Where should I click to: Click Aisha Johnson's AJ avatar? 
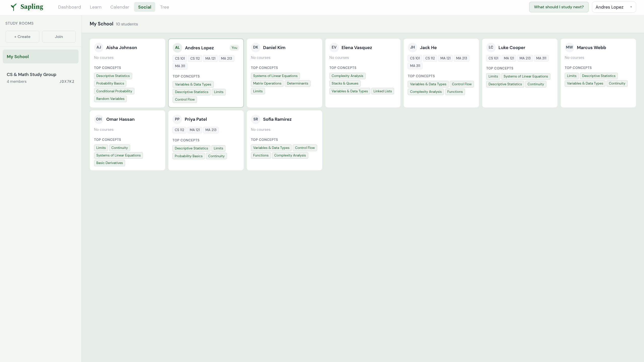(99, 47)
